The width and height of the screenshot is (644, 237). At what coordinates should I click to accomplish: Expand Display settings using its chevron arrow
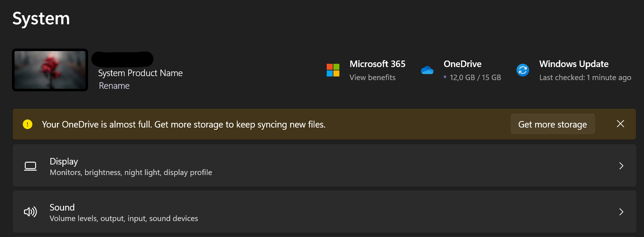tap(621, 166)
